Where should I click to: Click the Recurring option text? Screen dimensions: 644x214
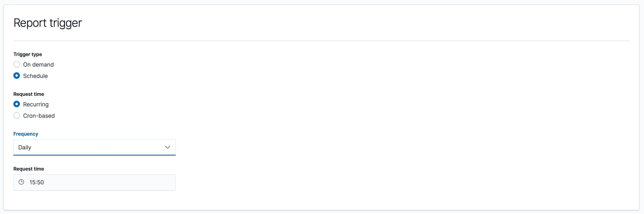(x=36, y=104)
